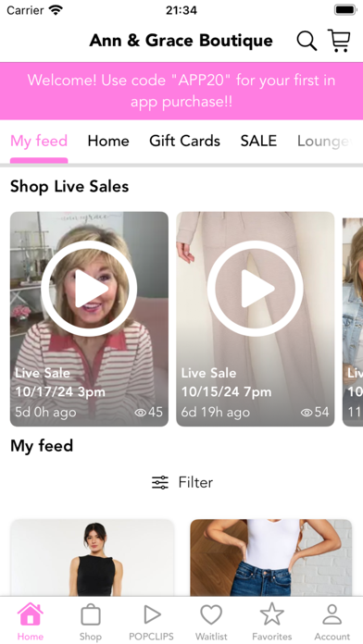Click the Filter sliders icon
363x644 pixels.
click(x=160, y=482)
